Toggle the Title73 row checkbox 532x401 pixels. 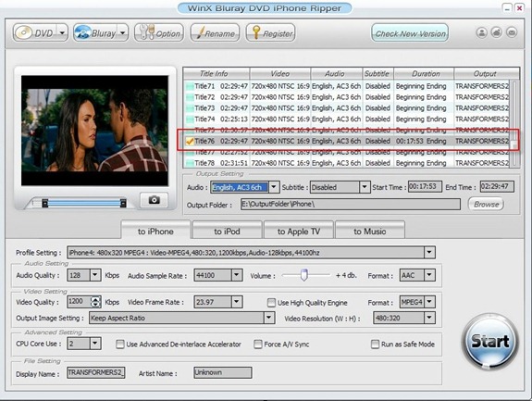pyautogui.click(x=190, y=108)
